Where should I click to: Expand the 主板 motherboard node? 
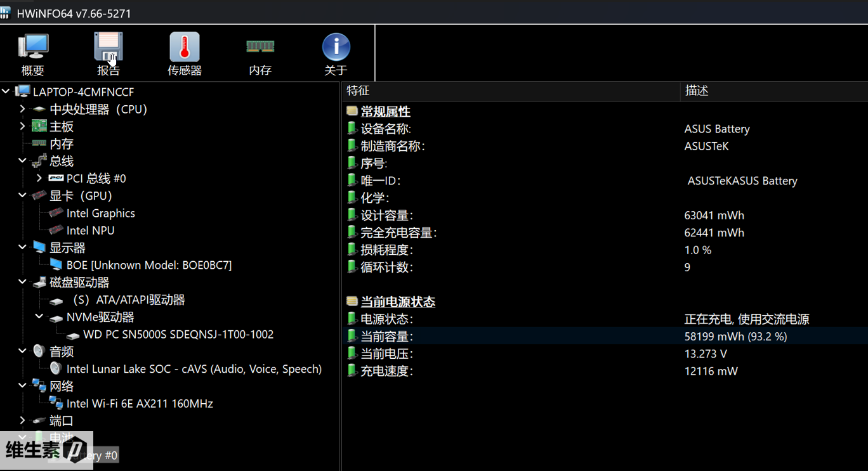22,127
